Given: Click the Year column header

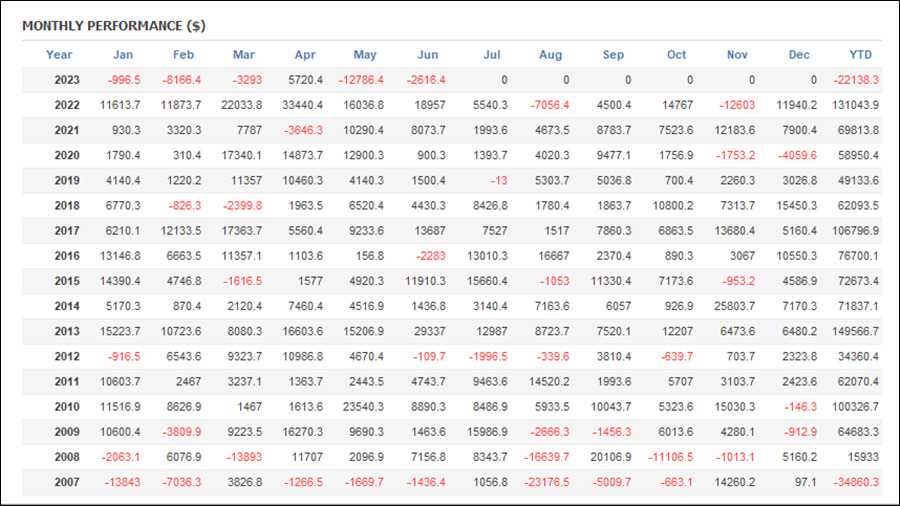Looking at the screenshot, I should point(59,55).
